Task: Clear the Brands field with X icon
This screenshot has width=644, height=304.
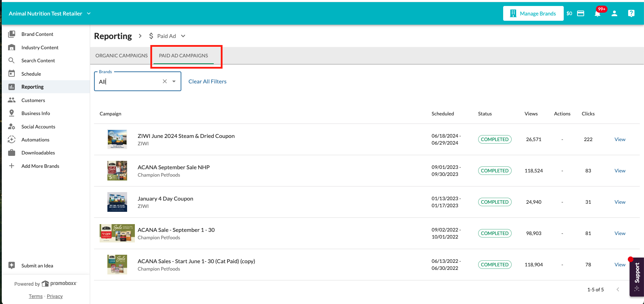Action: click(165, 81)
